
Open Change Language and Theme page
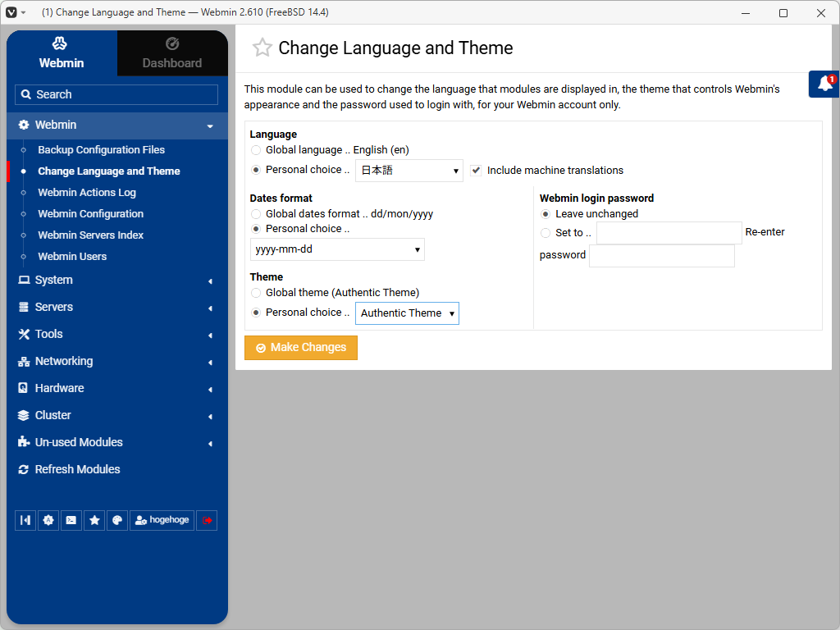click(109, 171)
